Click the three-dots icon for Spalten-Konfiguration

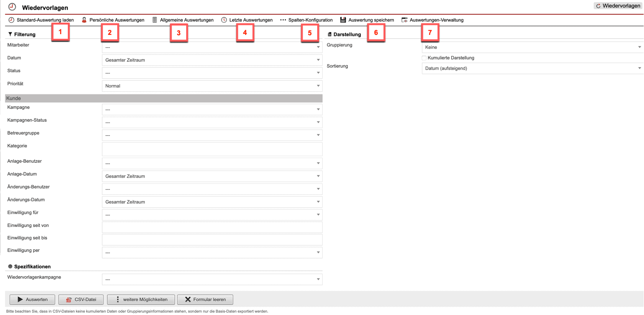283,20
